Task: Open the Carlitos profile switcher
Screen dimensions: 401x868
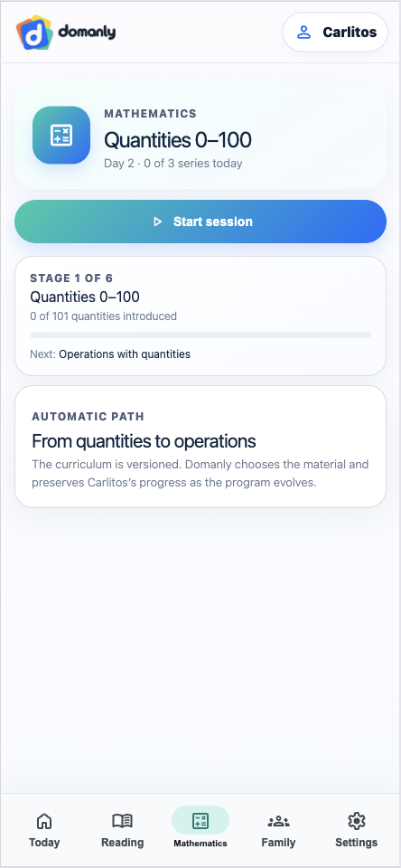Action: pos(335,33)
